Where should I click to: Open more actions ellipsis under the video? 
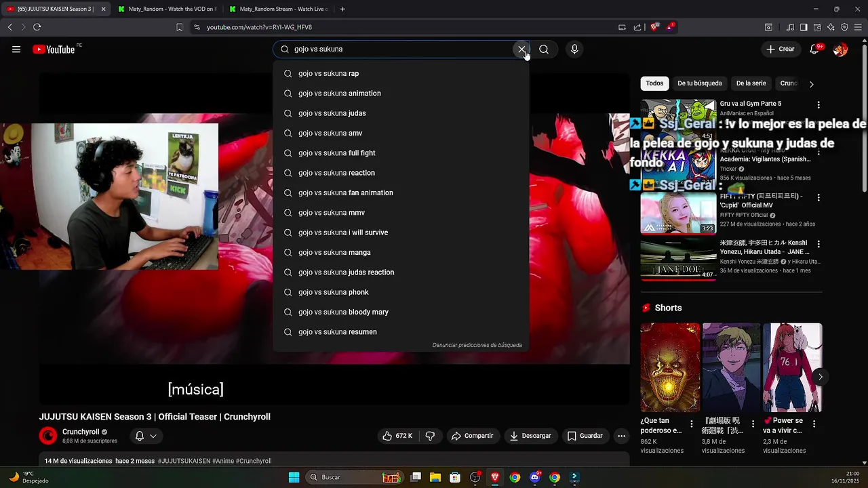click(x=621, y=436)
